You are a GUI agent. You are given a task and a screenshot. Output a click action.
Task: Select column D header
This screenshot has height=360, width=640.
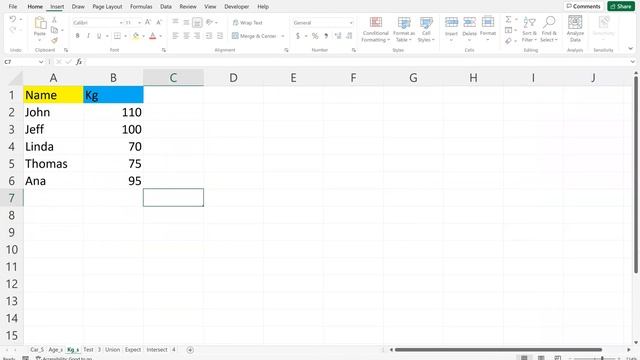[x=233, y=78]
